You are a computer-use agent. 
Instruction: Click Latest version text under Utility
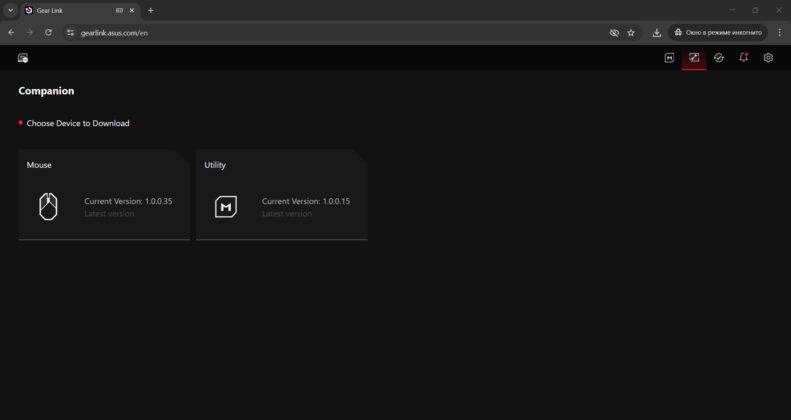[287, 214]
